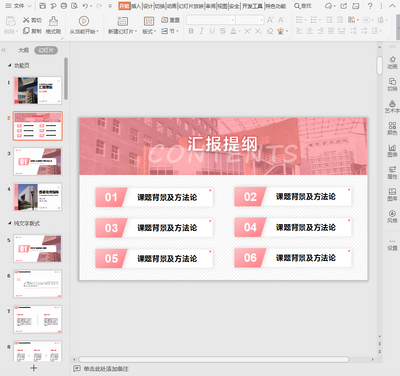
Task: Select slide 6 thumbnail
Action: 38,284
